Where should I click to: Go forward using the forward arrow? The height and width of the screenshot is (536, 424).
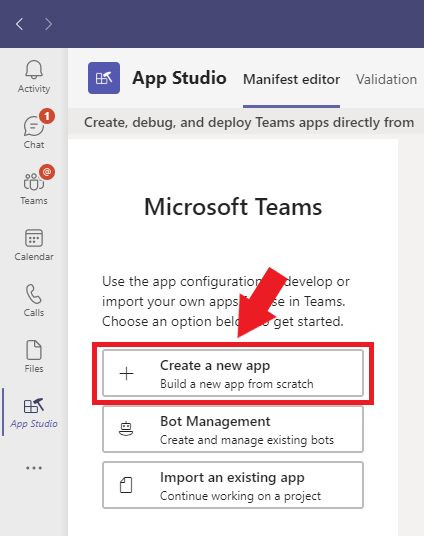pyautogui.click(x=49, y=24)
